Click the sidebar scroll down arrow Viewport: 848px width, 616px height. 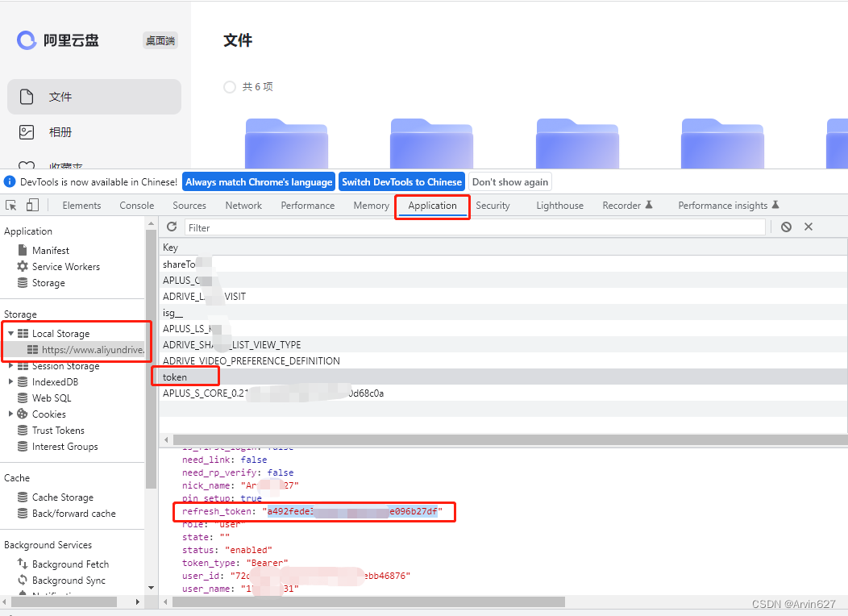[x=151, y=588]
